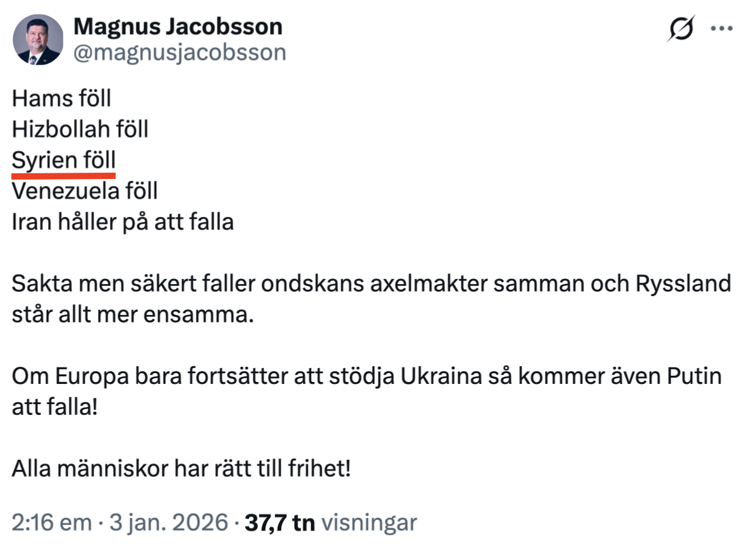The image size is (756, 549).
Task: Click the 'Iran håller på att falla' line
Action: (123, 221)
